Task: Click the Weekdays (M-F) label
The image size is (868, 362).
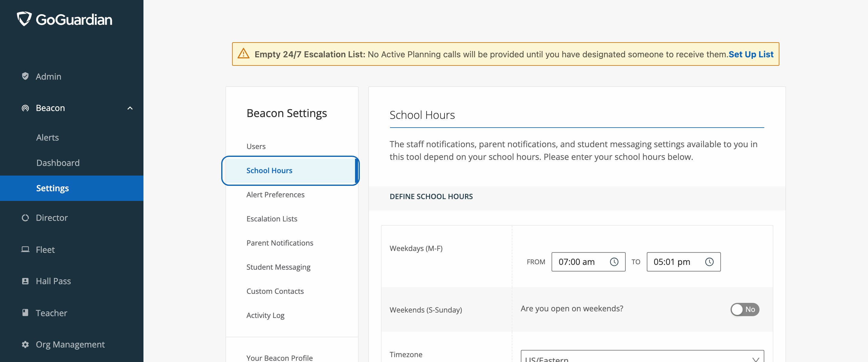Action: click(416, 248)
